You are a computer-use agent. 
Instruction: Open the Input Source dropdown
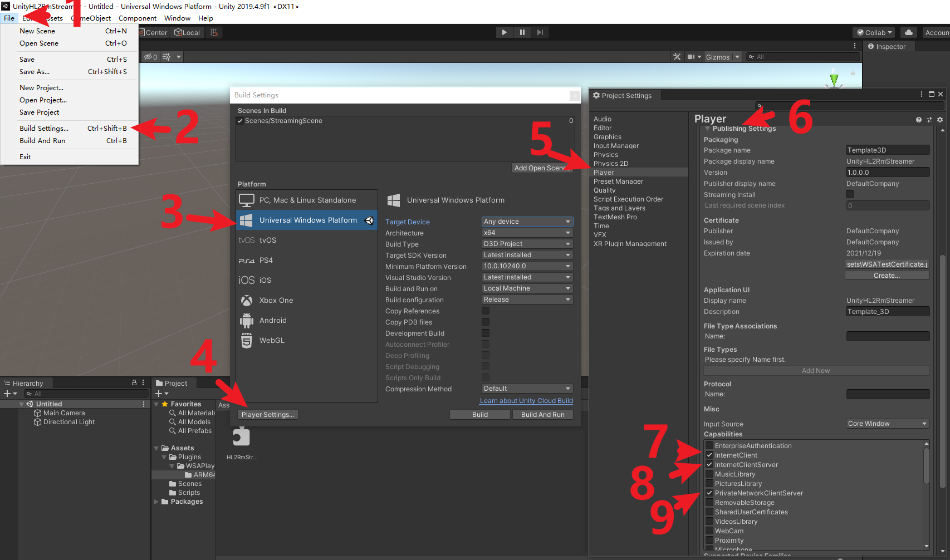(888, 424)
